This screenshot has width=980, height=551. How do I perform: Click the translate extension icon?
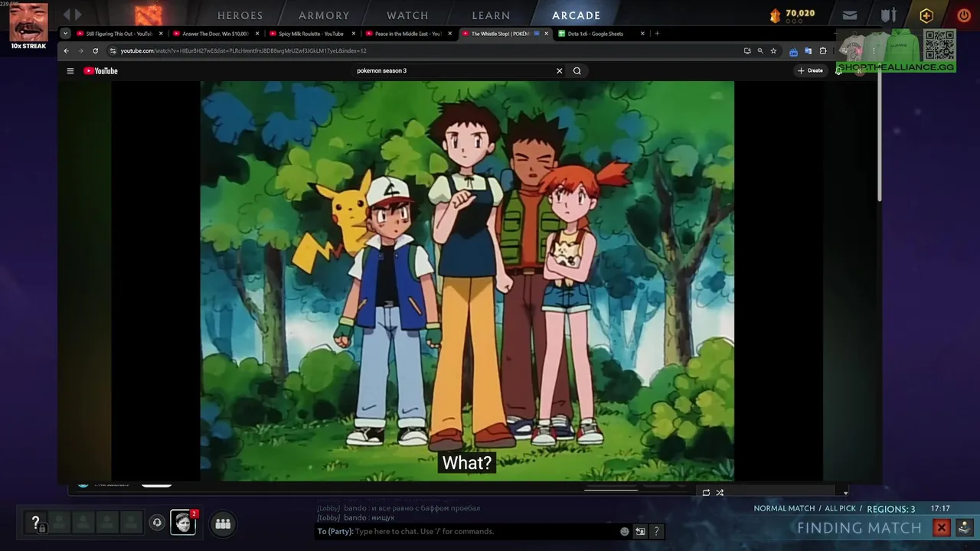click(808, 51)
